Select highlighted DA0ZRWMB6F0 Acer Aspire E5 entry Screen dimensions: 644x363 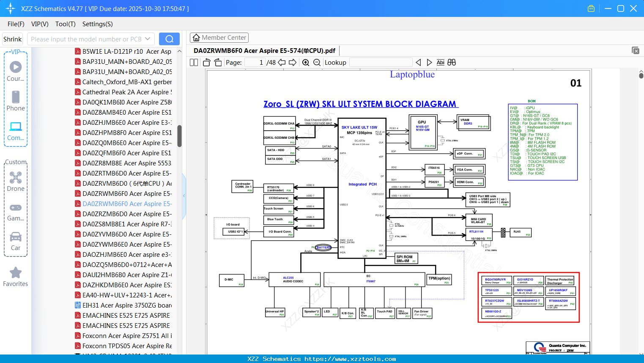tap(123, 204)
